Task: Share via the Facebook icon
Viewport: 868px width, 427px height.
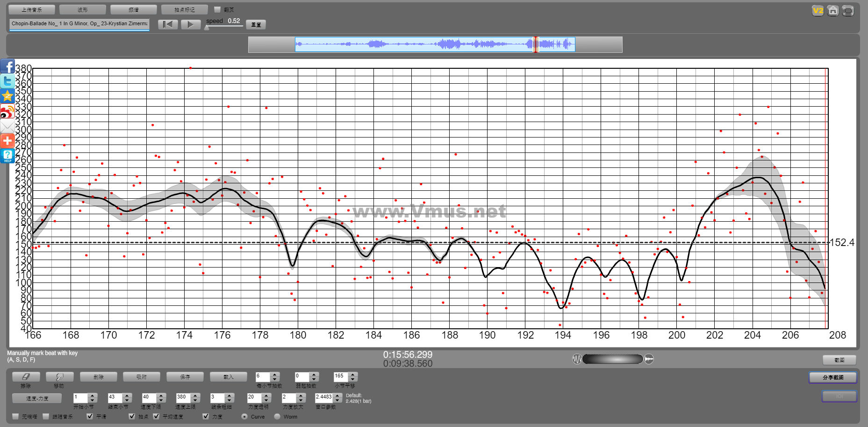Action: 7,66
